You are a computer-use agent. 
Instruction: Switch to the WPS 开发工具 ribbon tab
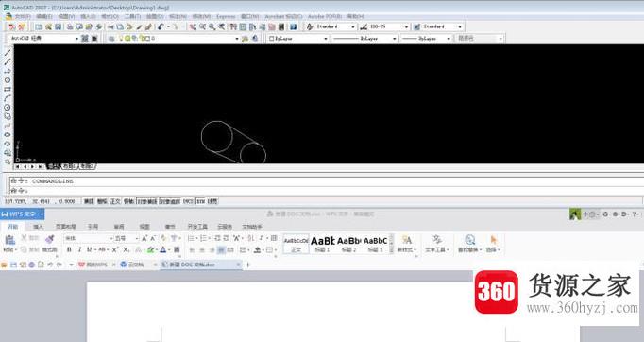pos(197,227)
